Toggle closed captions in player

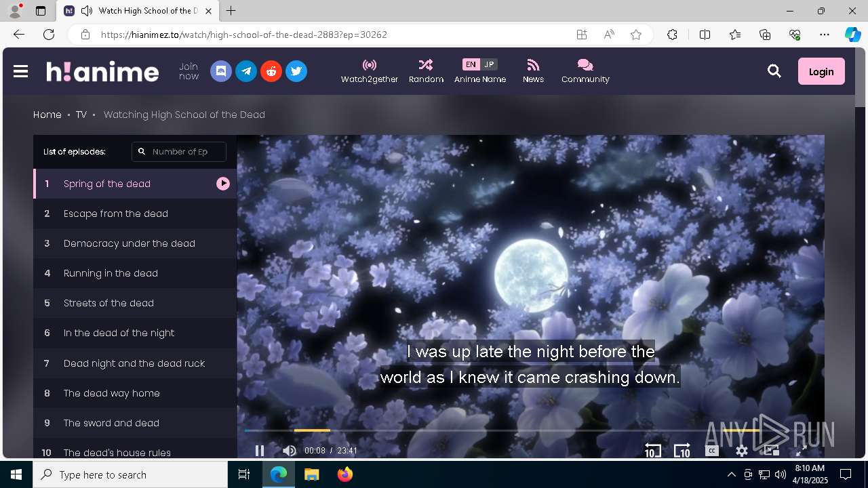tap(712, 451)
